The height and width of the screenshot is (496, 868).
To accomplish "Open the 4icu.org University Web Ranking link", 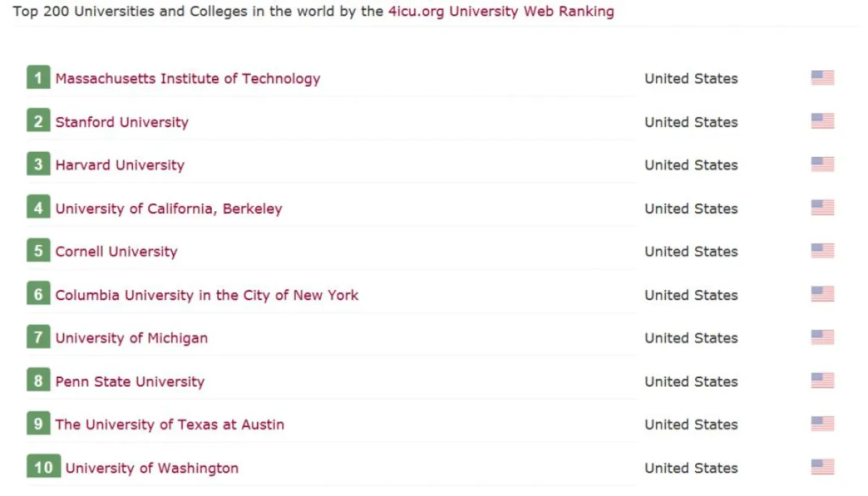I will [501, 12].
